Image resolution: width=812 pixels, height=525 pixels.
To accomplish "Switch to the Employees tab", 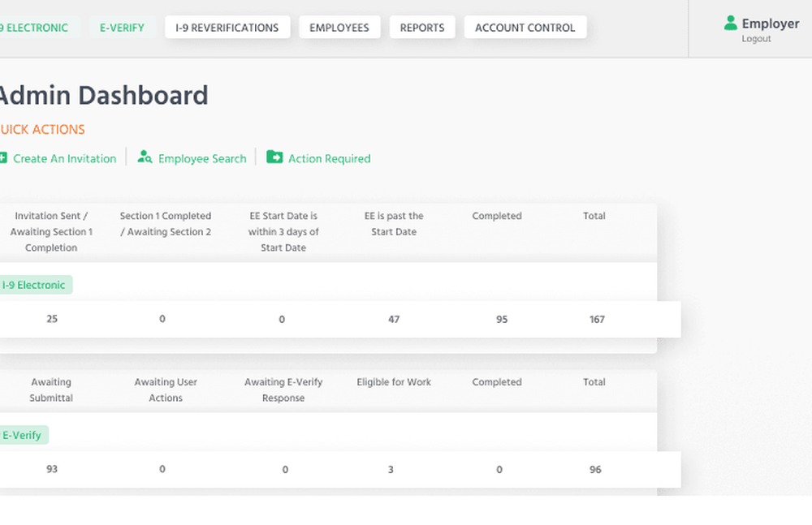I will coord(339,28).
